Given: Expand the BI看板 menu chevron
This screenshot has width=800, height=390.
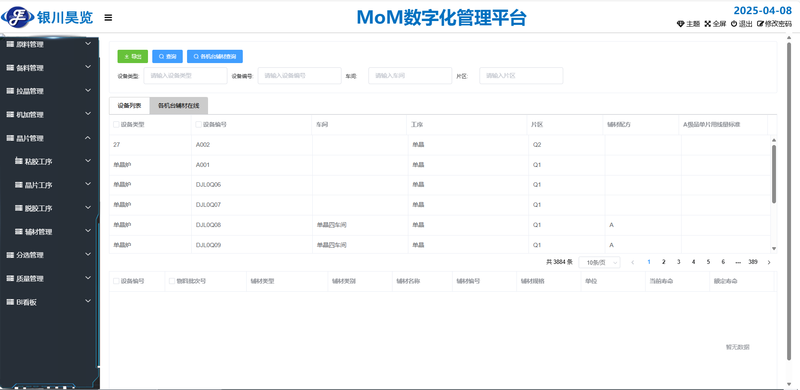Looking at the screenshot, I should point(88,301).
